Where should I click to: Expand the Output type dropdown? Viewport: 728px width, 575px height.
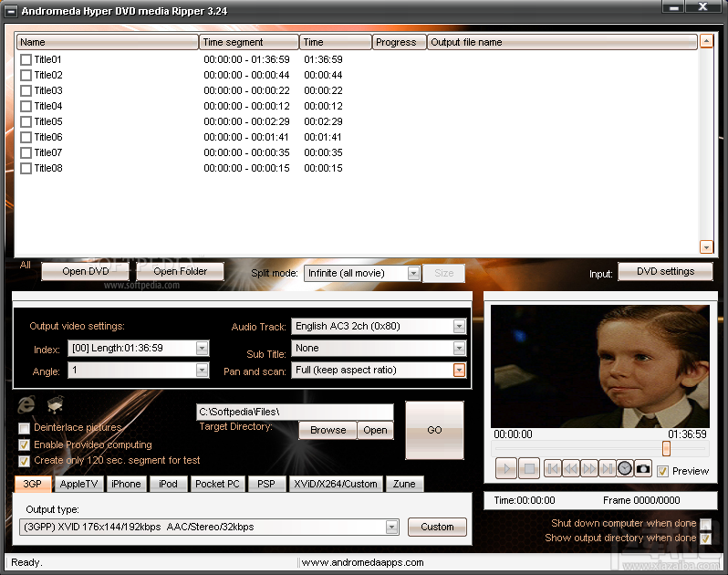coord(392,527)
